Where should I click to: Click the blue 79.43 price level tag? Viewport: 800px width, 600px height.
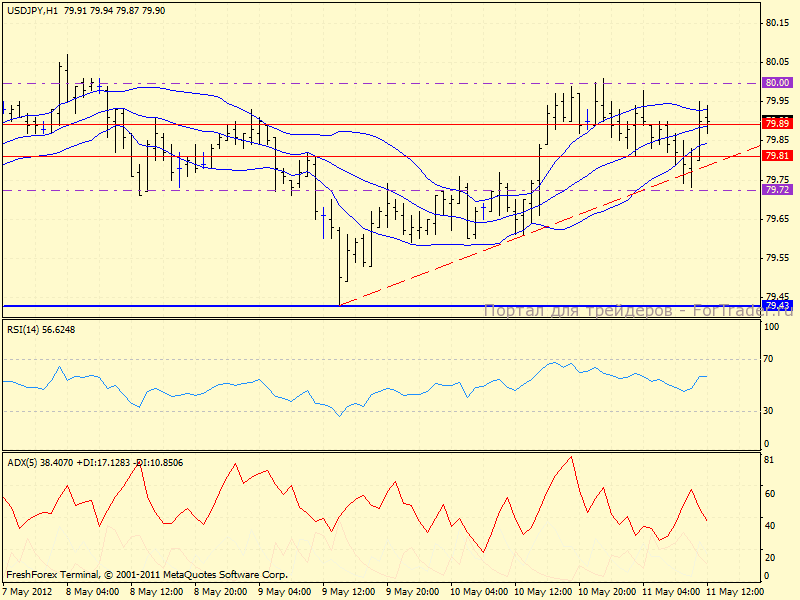[x=776, y=305]
